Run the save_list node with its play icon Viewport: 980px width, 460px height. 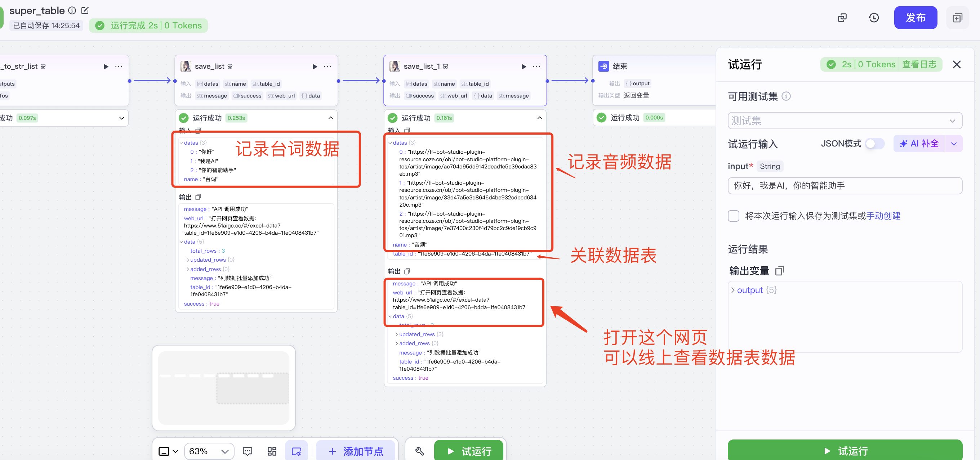coord(315,67)
